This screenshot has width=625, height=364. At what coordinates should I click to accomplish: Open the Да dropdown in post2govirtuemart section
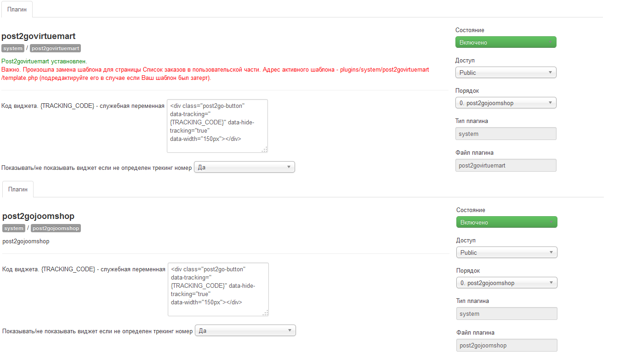[244, 167]
